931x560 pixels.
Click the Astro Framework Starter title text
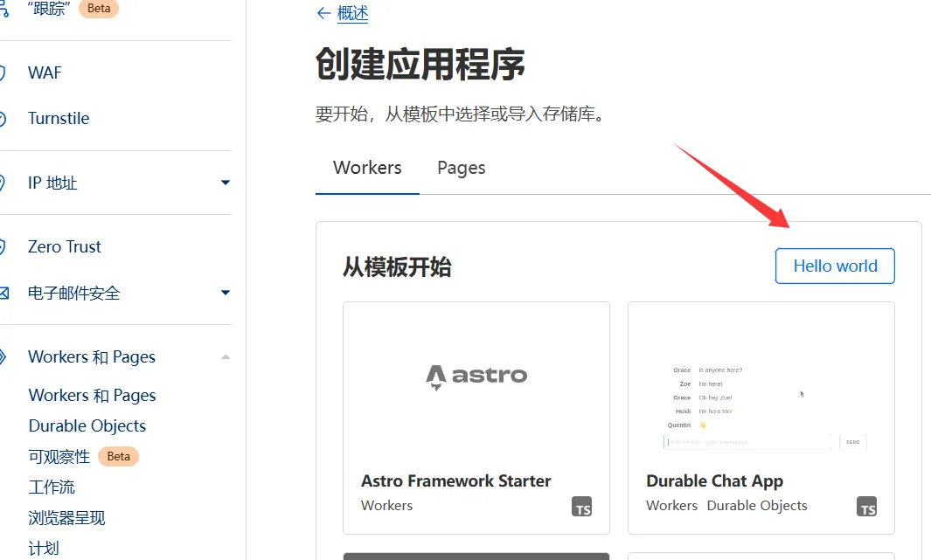click(456, 480)
